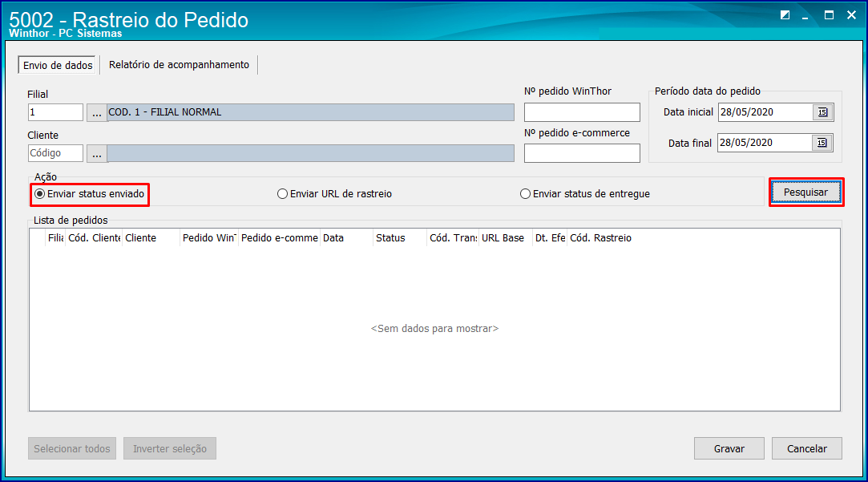The height and width of the screenshot is (482, 868).
Task: Open Cliente lookup ellipsis button
Action: [x=97, y=153]
